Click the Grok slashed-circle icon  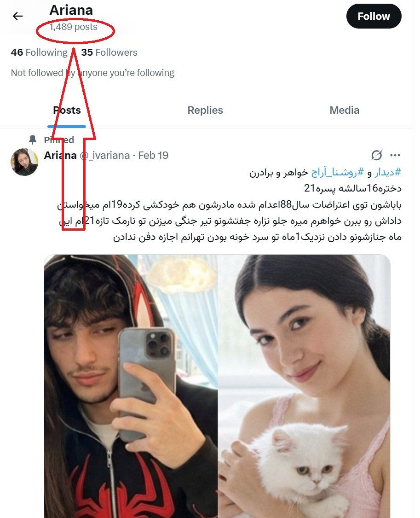376,155
